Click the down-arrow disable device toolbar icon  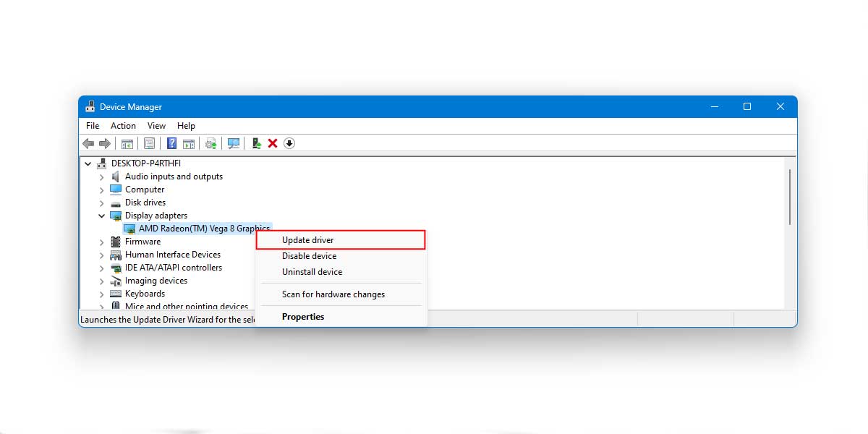[x=289, y=143]
